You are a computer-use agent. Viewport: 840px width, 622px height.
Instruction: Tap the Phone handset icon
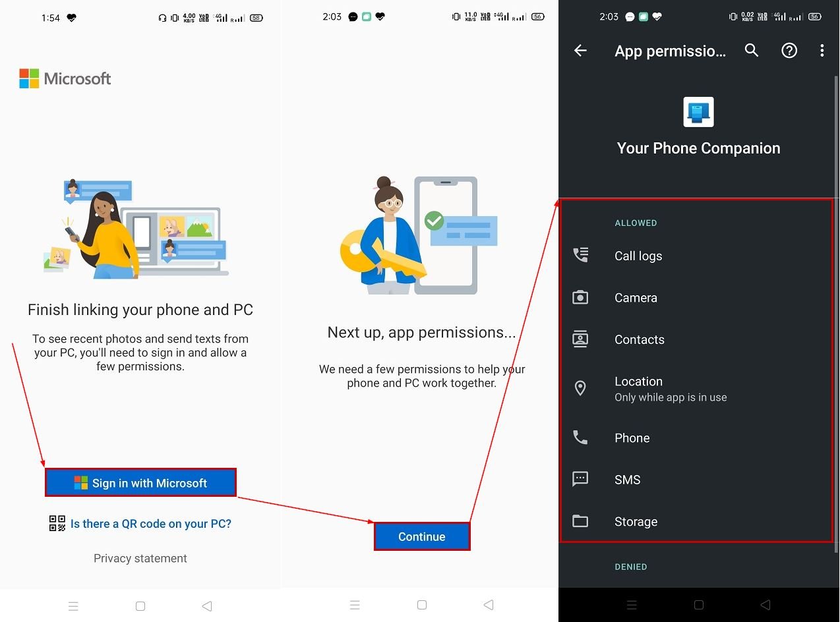(x=580, y=437)
